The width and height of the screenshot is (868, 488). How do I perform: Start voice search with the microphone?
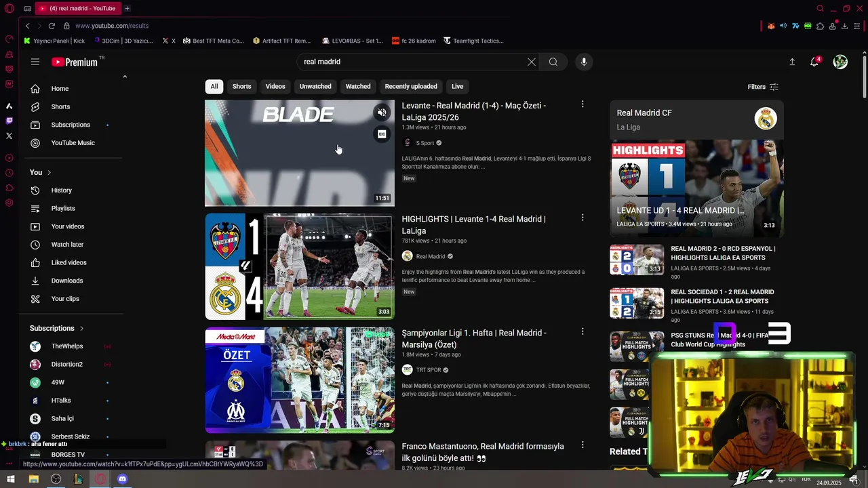[x=584, y=62]
